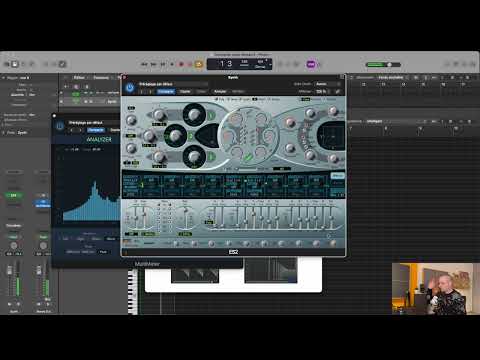Click Compare in the Analyzer plug-in window
The image size is (480, 360).
(96, 130)
